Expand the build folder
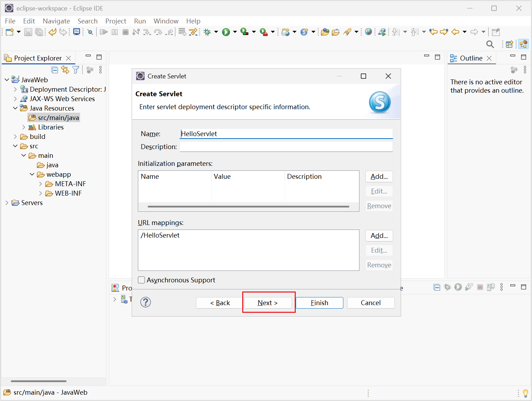 15,136
